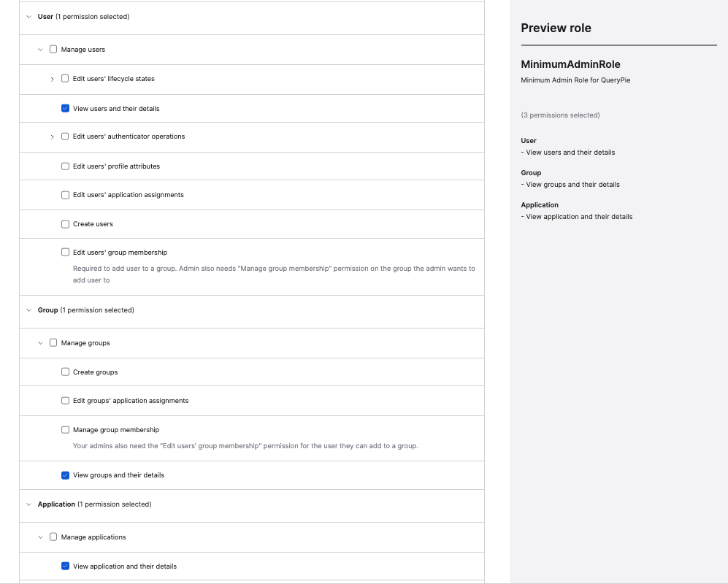Check "Edit users' group membership"
This screenshot has width=728, height=584.
pyautogui.click(x=65, y=252)
